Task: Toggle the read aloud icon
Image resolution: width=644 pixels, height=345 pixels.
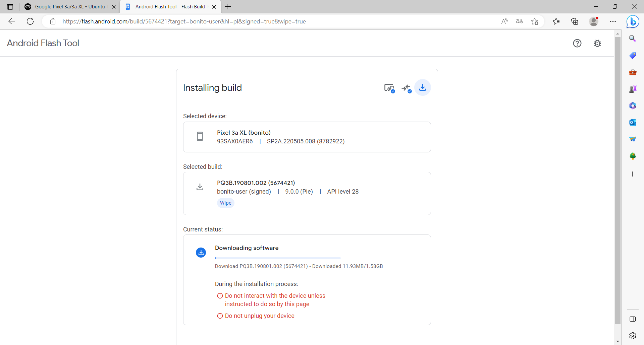Action: point(504,21)
